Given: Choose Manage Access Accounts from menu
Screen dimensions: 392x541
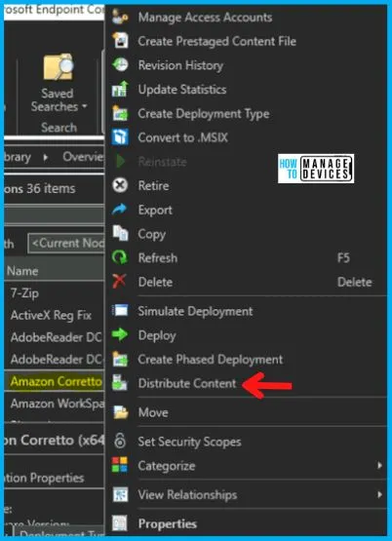Looking at the screenshot, I should coord(205,18).
